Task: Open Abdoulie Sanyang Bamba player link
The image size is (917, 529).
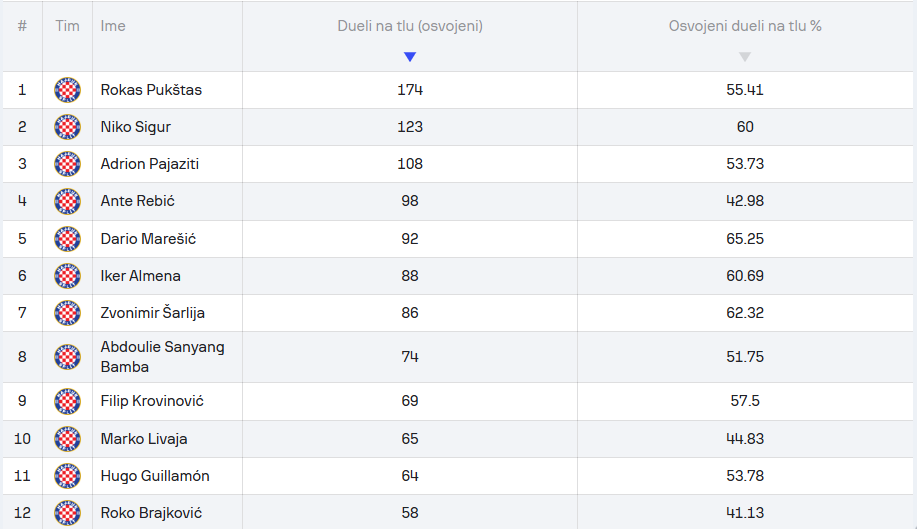Action: click(163, 357)
